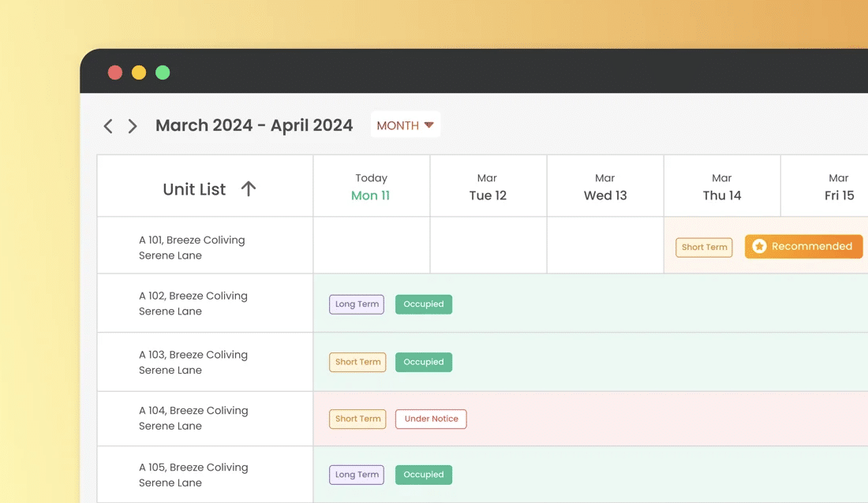This screenshot has width=868, height=503.
Task: Select the Today Mon 11 column header
Action: (371, 187)
